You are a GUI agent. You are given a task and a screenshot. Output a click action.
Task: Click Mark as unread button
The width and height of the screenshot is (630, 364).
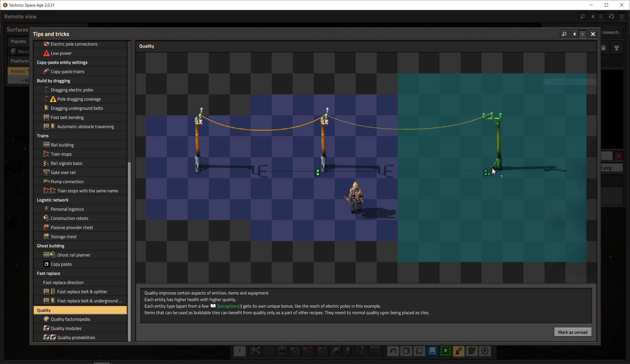[573, 332]
